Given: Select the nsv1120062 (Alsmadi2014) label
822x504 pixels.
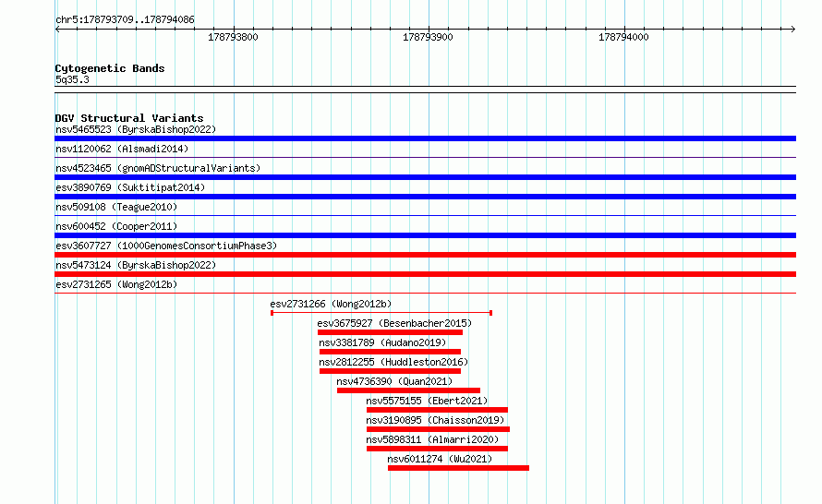Looking at the screenshot, I should pyautogui.click(x=122, y=149).
